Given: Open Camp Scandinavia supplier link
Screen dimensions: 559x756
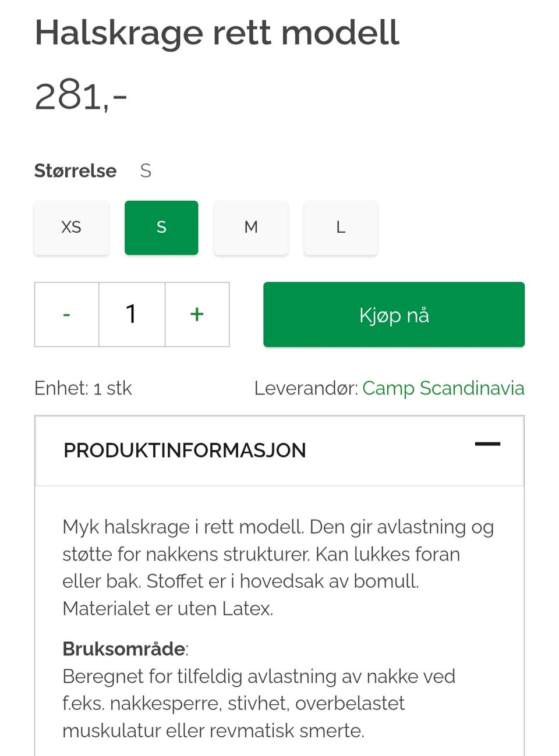Looking at the screenshot, I should pos(443,388).
